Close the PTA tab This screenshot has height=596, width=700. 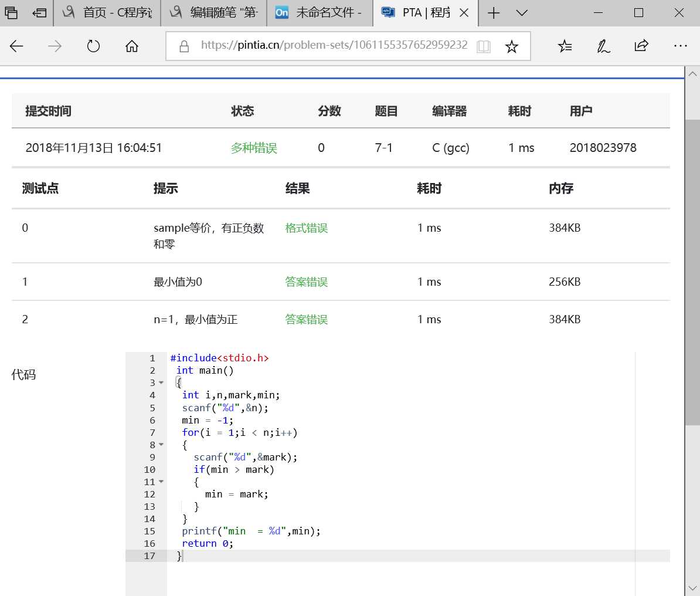(x=464, y=12)
